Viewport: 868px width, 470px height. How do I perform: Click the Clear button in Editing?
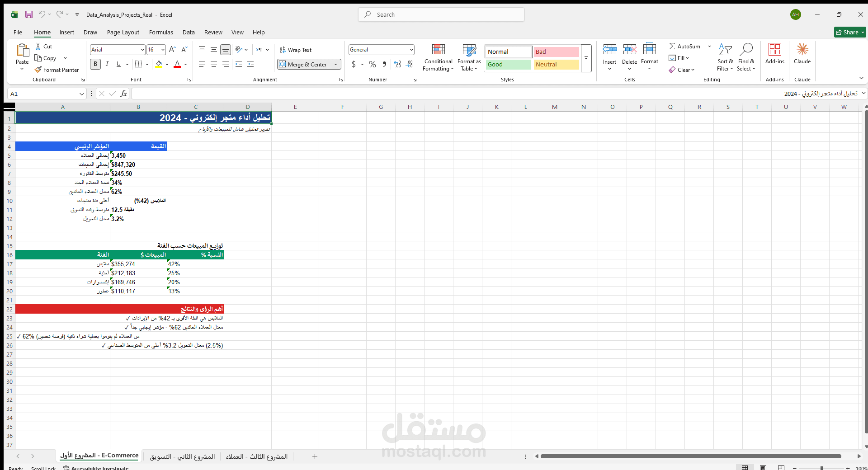pos(682,70)
